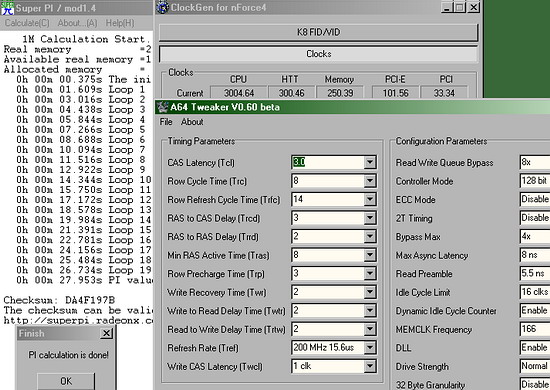Click the 'PI calculation is done!' message
This screenshot has height=390, width=550.
(x=68, y=355)
